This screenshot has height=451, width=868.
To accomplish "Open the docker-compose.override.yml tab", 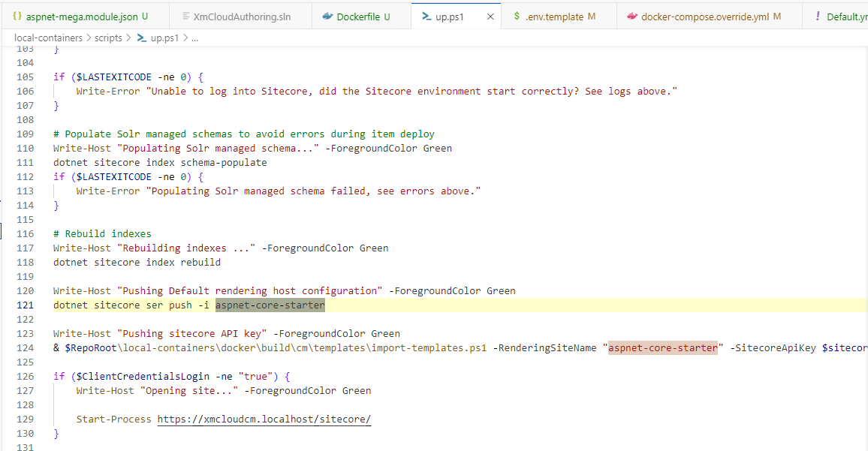I will (705, 17).
